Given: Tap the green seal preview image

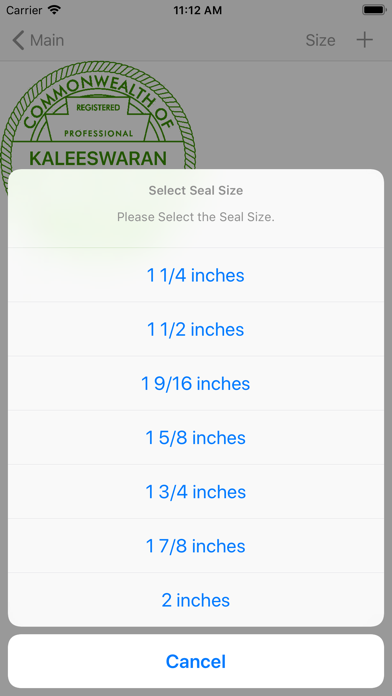Looking at the screenshot, I should tap(98, 115).
